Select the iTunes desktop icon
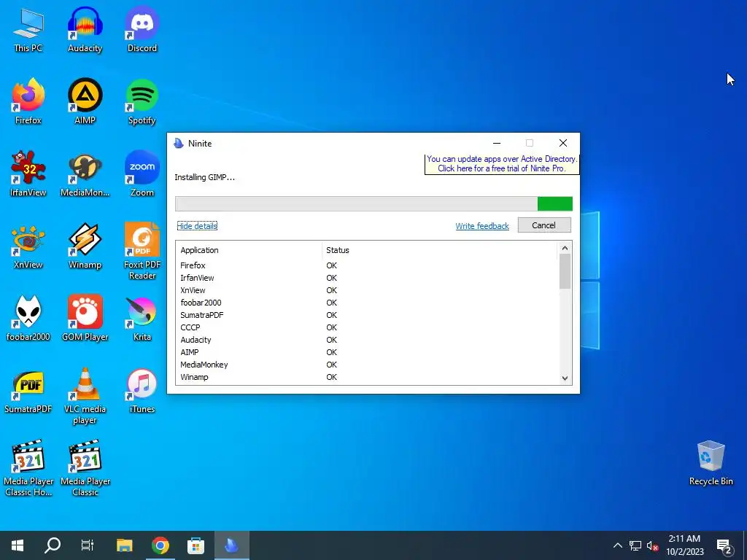The height and width of the screenshot is (560, 747). [142, 391]
